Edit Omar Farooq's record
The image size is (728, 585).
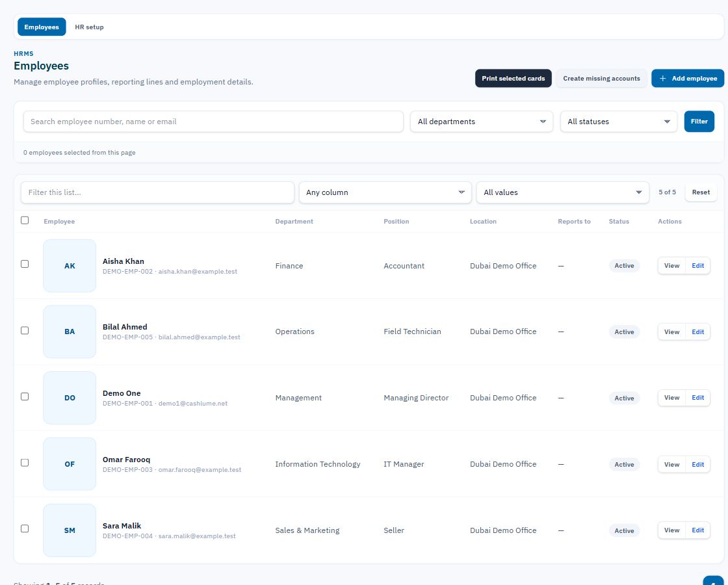[698, 464]
